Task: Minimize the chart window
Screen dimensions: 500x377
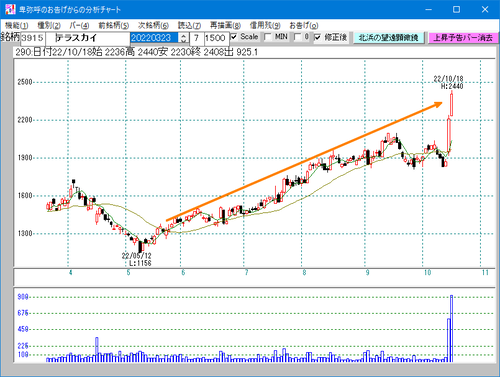Action: point(429,9)
